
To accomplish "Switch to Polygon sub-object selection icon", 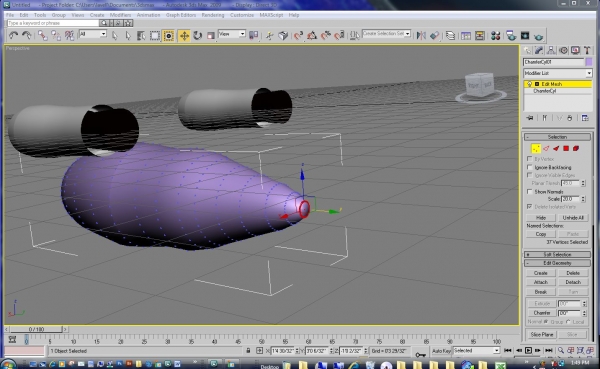I will tap(566, 149).
